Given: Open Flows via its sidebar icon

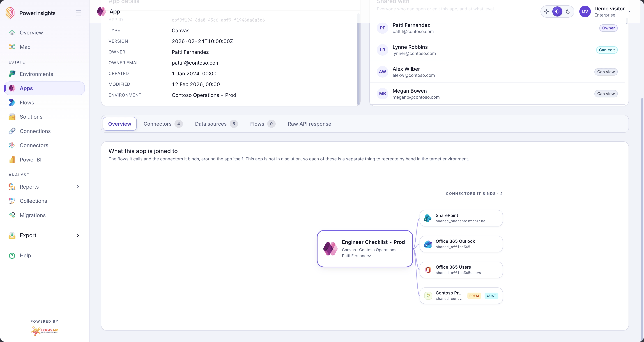Looking at the screenshot, I should 12,103.
